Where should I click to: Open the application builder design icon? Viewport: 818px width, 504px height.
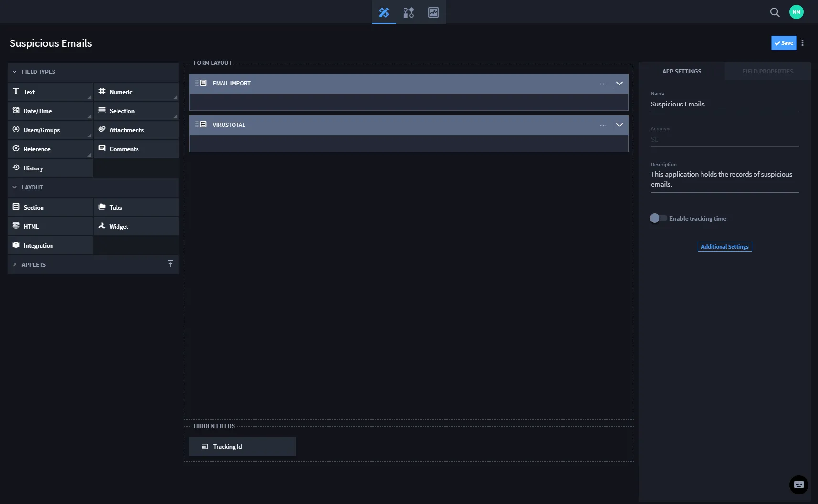pos(384,12)
